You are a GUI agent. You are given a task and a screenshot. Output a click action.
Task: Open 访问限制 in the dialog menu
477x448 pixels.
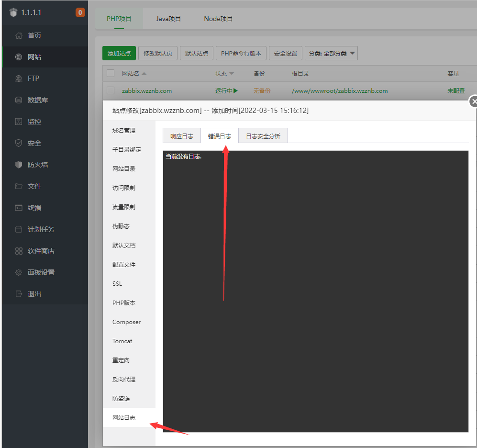pos(129,188)
